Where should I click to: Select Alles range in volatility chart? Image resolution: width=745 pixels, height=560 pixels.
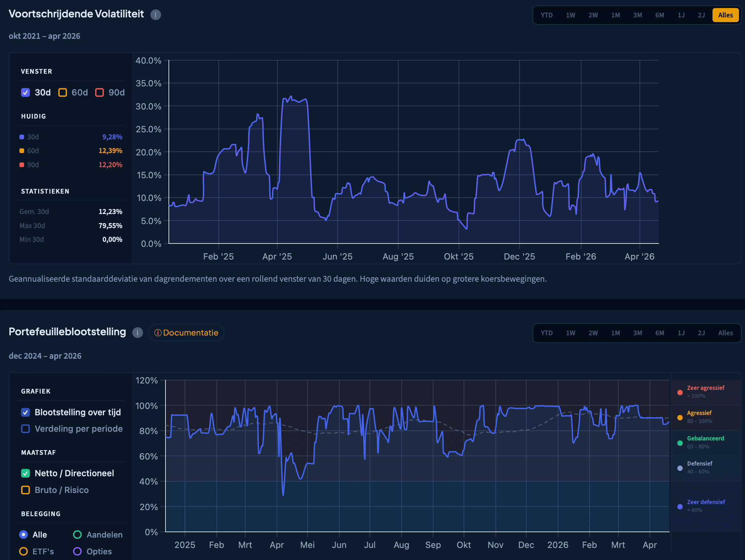pos(725,15)
